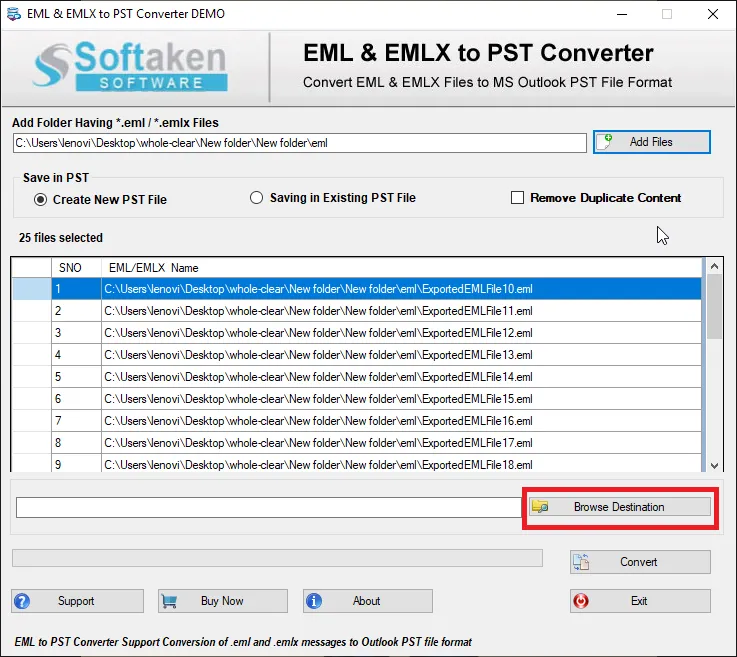
Task: Click SNO cell number 5
Action: point(76,377)
